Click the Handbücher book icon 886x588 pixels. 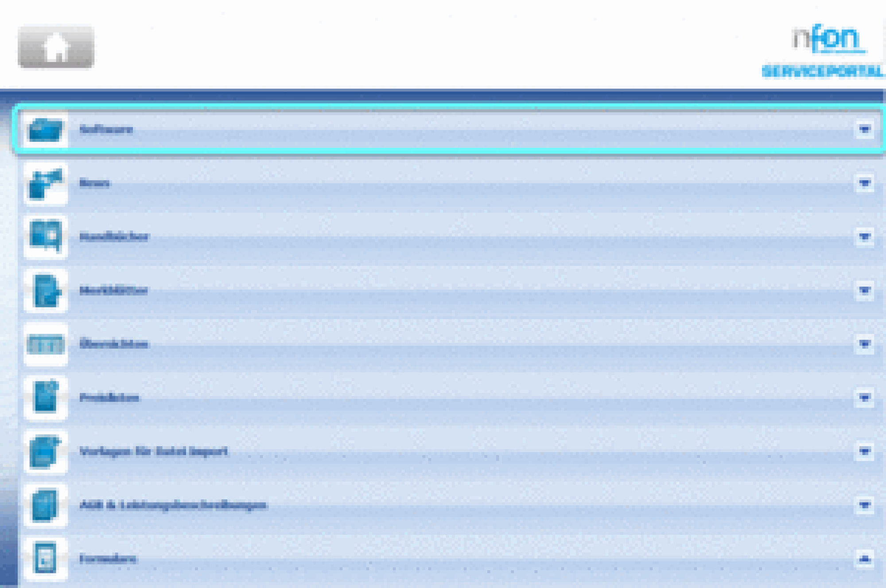45,237
